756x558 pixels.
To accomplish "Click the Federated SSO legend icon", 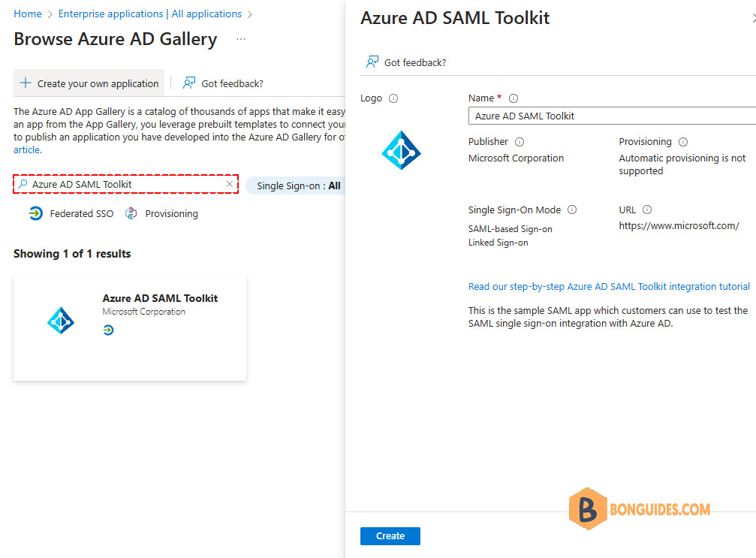I will pos(36,213).
